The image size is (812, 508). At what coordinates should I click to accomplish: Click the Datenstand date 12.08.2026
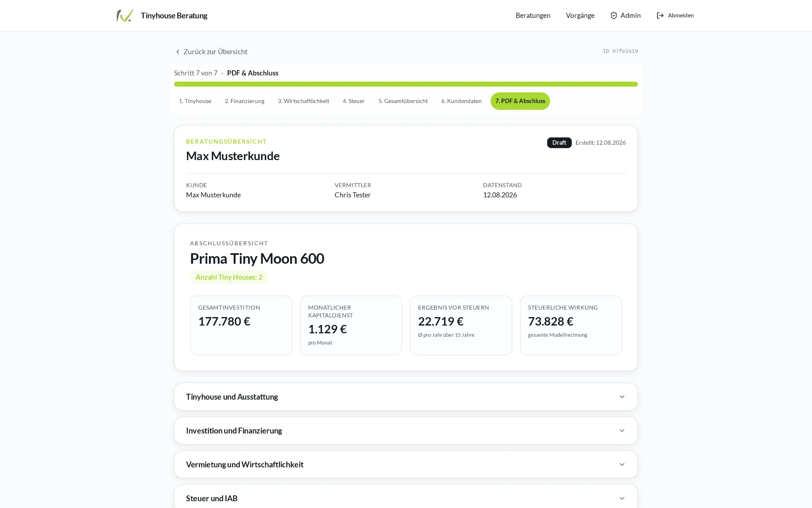[x=500, y=195]
